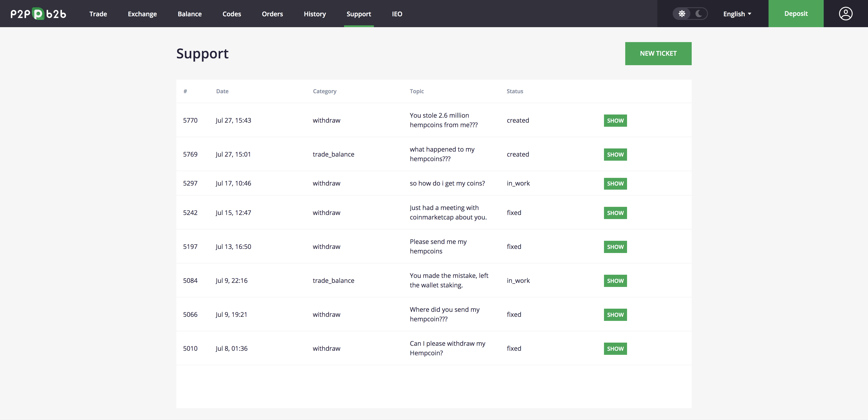
Task: Click 'fixed' status of ticket 5242
Action: 514,212
